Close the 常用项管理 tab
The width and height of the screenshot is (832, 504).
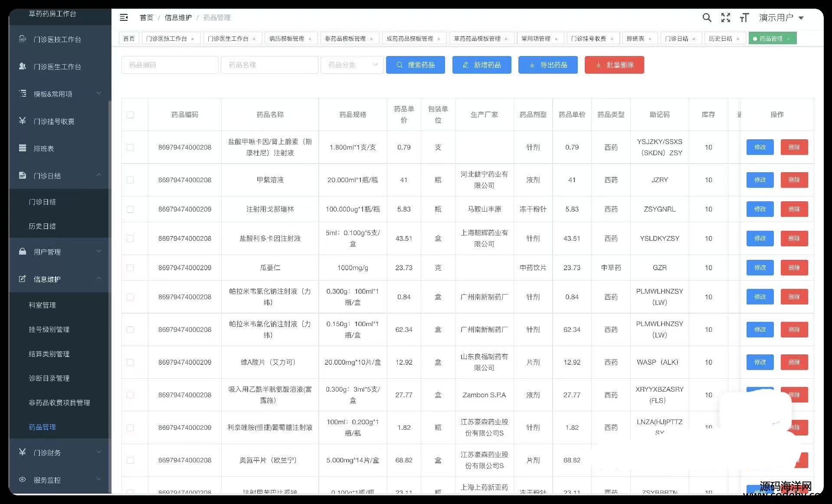(x=556, y=39)
